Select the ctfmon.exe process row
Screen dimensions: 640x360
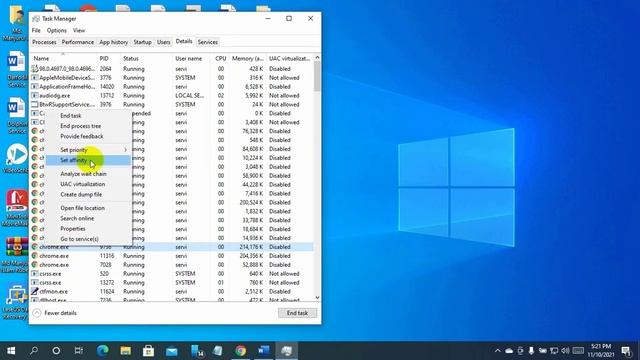(x=172, y=291)
